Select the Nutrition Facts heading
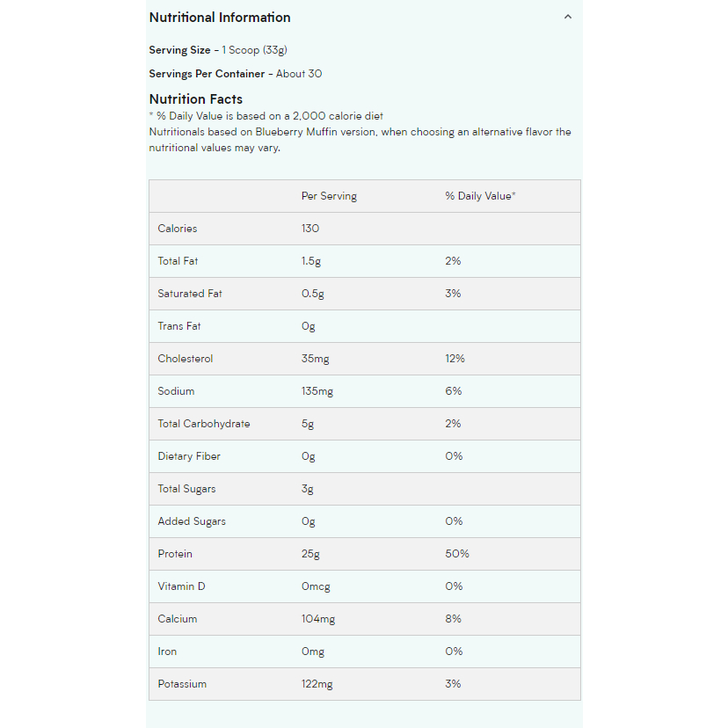Image resolution: width=728 pixels, height=728 pixels. (196, 99)
